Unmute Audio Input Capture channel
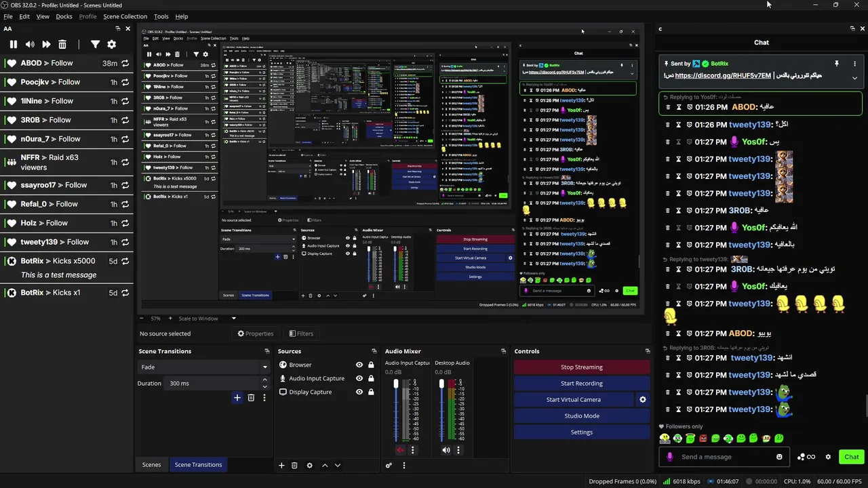Image resolution: width=868 pixels, height=488 pixels. pos(400,450)
